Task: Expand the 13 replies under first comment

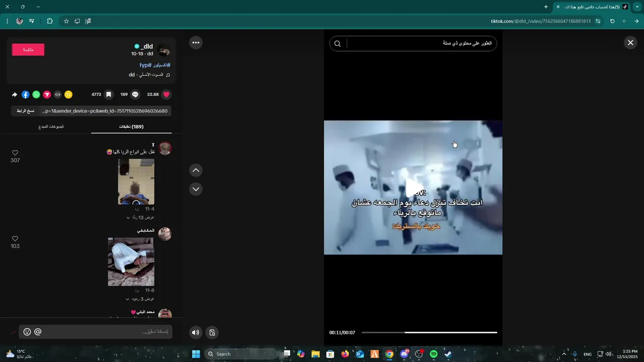Action: tap(140, 218)
